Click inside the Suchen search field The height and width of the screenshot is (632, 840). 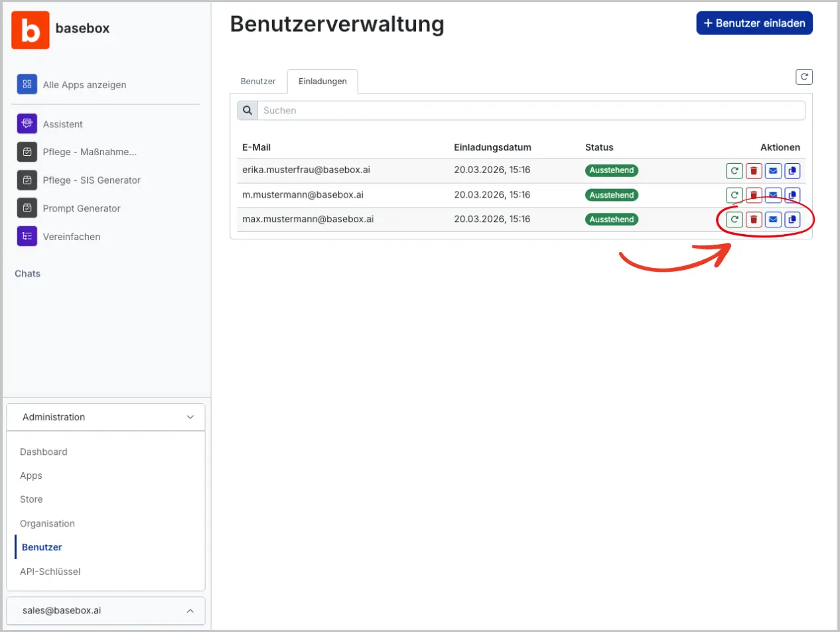[464, 110]
